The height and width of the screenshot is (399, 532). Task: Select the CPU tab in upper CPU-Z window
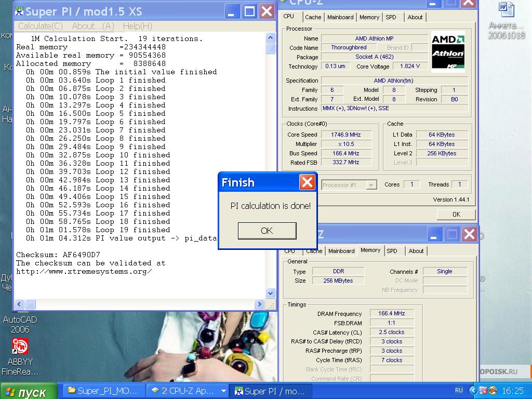(289, 16)
